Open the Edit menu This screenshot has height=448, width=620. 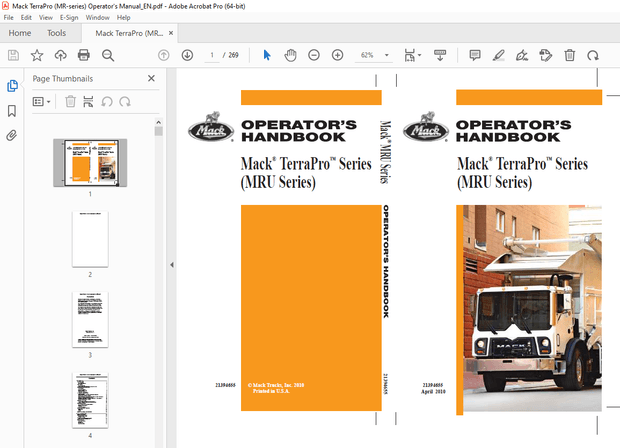point(26,17)
